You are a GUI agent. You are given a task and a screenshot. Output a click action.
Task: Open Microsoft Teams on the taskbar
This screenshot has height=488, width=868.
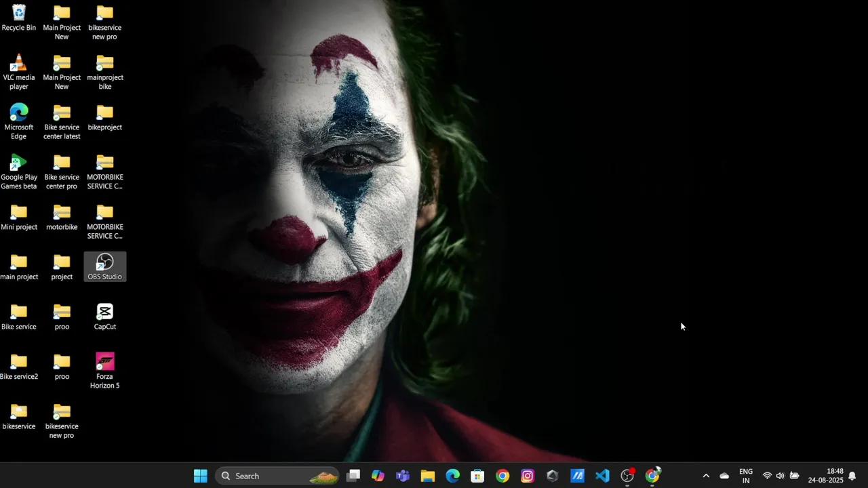coord(403,476)
